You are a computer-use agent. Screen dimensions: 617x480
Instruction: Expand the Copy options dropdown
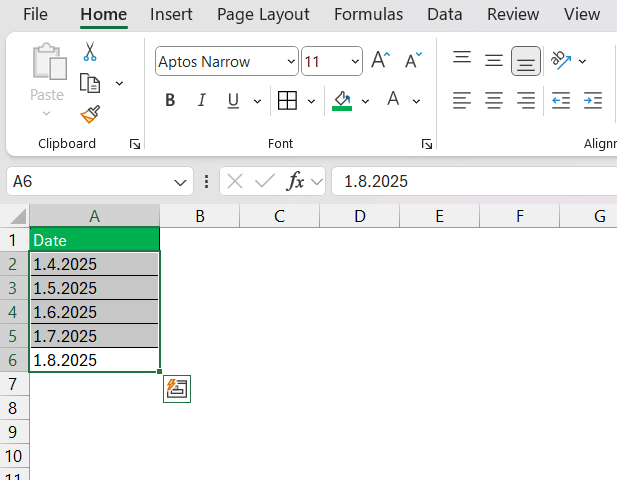point(119,83)
